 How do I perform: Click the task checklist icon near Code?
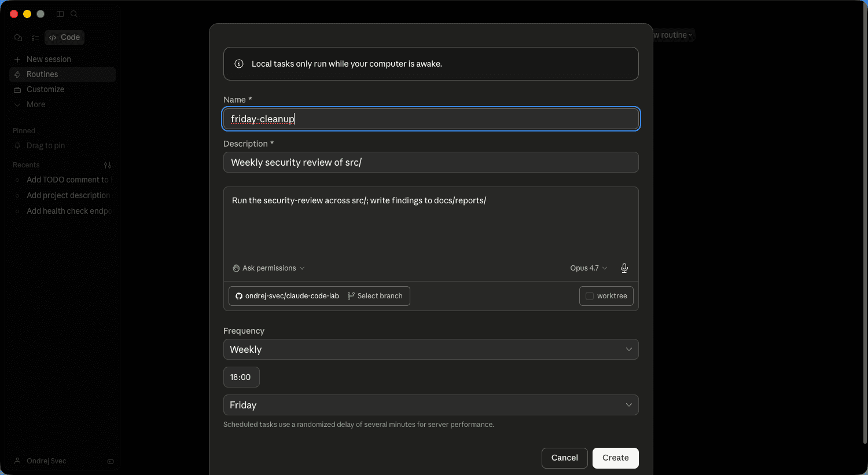coord(35,37)
